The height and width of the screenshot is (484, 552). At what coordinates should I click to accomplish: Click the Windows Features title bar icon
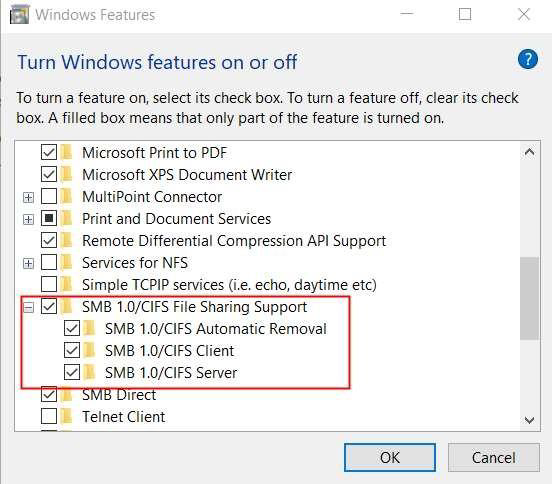19,15
